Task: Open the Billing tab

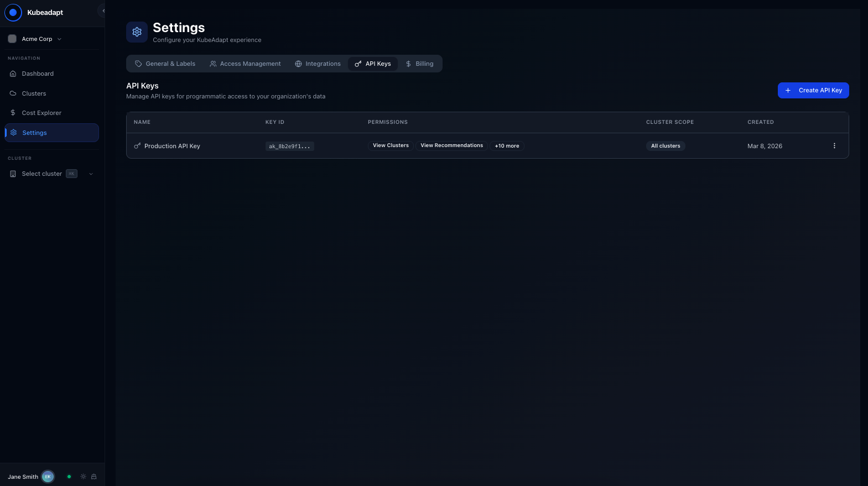Action: coord(419,64)
